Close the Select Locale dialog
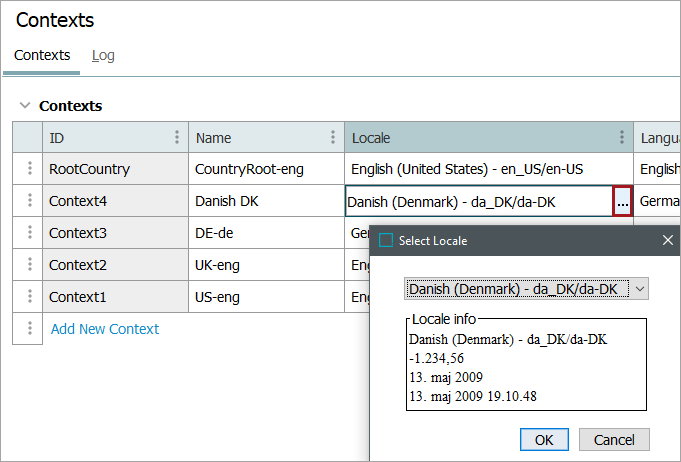Image resolution: width=681 pixels, height=462 pixels. point(668,241)
